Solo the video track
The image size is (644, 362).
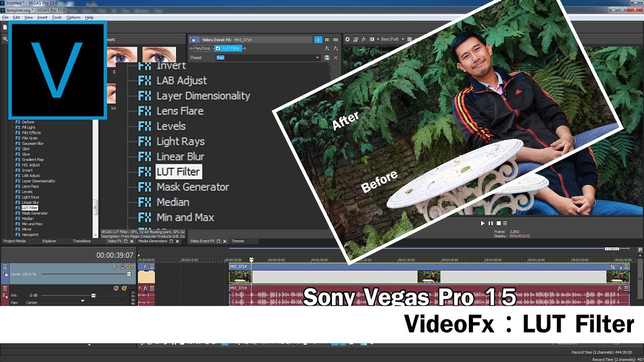pyautogui.click(x=131, y=267)
